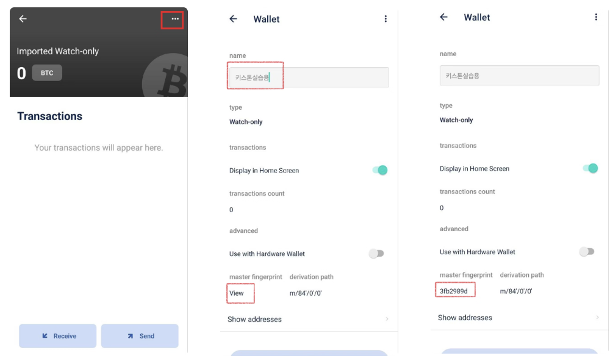This screenshot has width=613, height=364.
Task: Expand Show addresses in the middle Wallet panel
Action: pyautogui.click(x=308, y=319)
